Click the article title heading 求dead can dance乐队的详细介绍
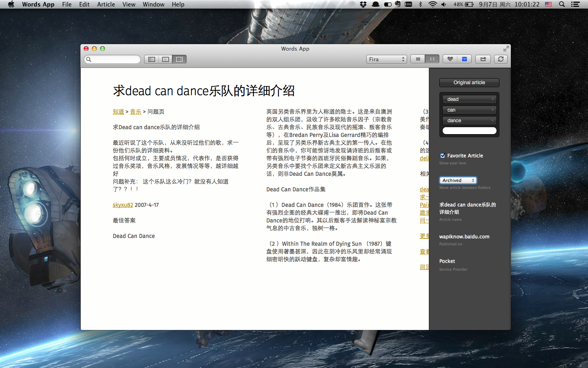Screen dimensions: 588x368 pos(204,91)
